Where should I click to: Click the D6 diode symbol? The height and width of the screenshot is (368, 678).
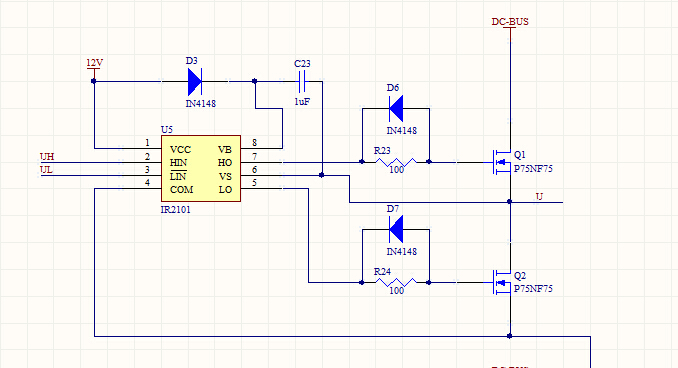396,109
